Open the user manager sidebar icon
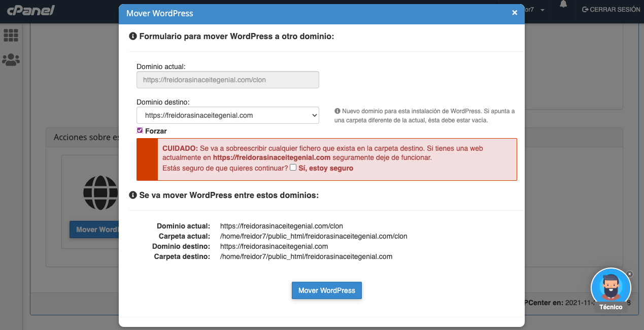Image resolution: width=644 pixels, height=330 pixels. point(11,60)
